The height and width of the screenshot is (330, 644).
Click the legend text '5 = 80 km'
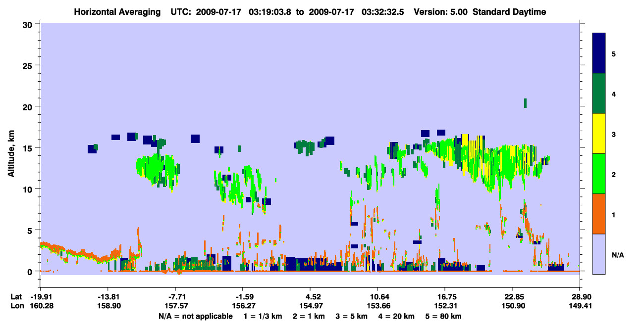444,316
